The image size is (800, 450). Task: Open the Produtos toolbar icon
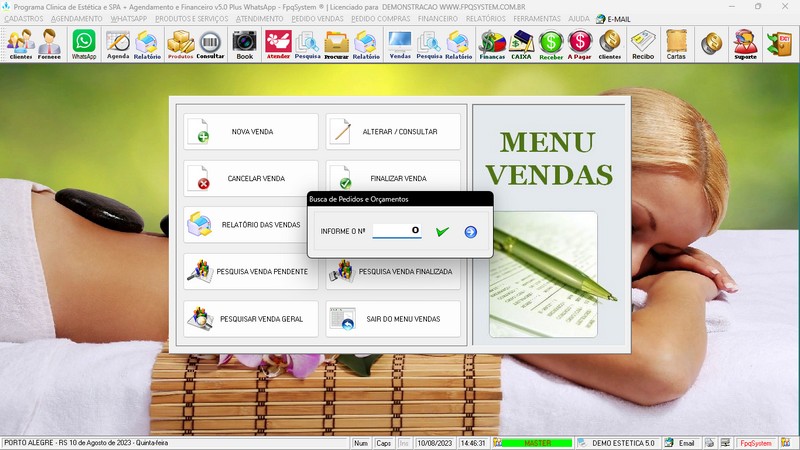coord(181,44)
